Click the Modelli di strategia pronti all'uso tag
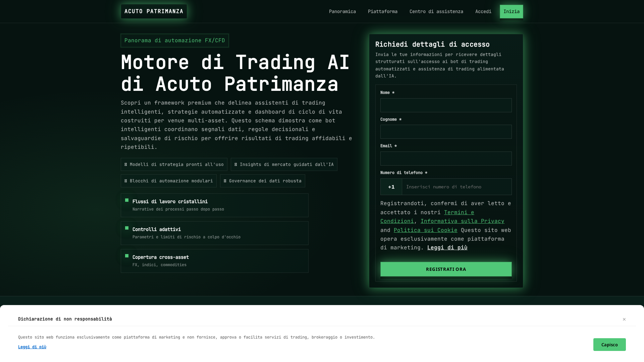The width and height of the screenshot is (644, 362). tap(174, 165)
